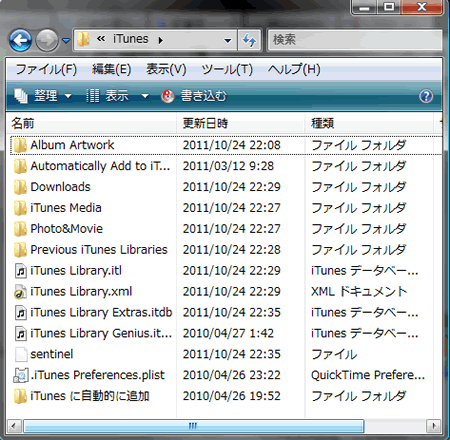Click the Album Artwork name text
450x440 pixels.
coord(72,145)
